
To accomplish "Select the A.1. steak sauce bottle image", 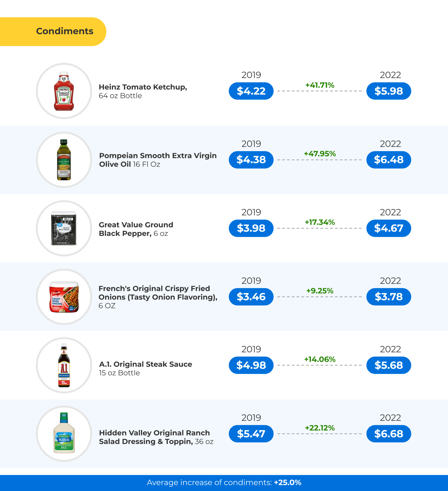I will [x=64, y=365].
